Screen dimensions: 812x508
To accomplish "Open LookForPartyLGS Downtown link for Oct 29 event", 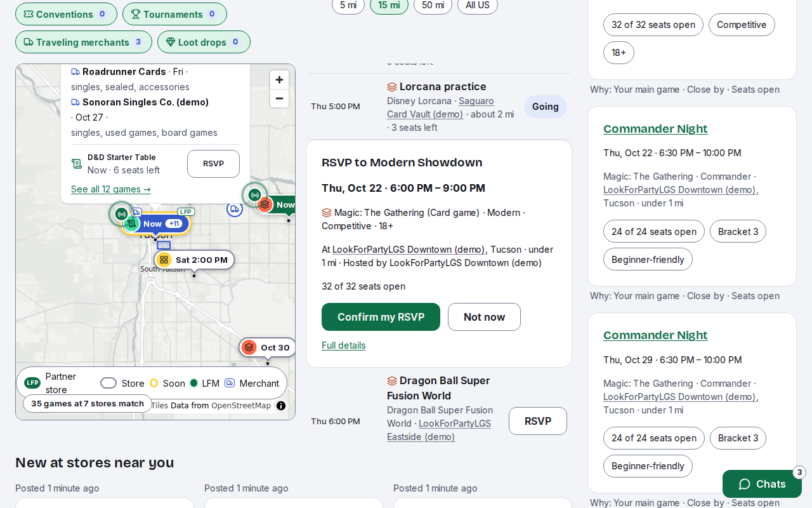I will [679, 397].
